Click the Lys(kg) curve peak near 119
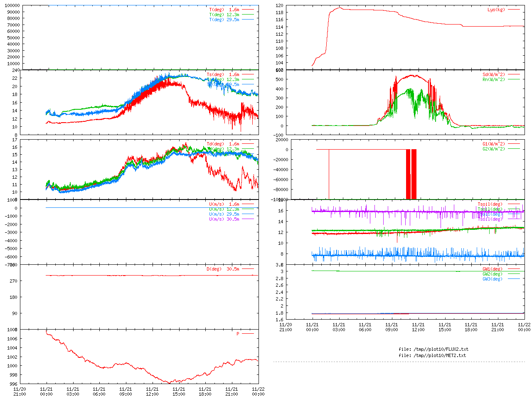This screenshot has height=399, width=532. 340,8
